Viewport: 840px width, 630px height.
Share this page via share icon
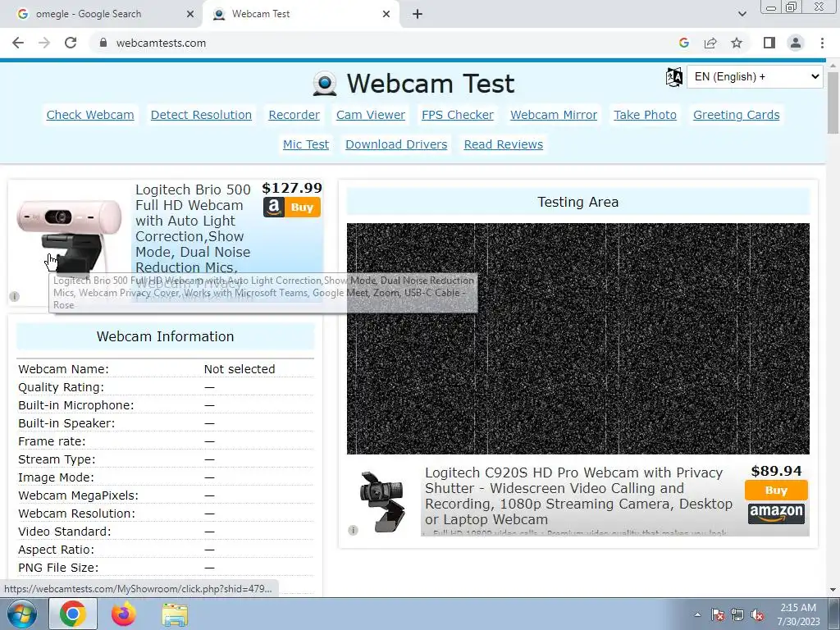click(x=710, y=43)
